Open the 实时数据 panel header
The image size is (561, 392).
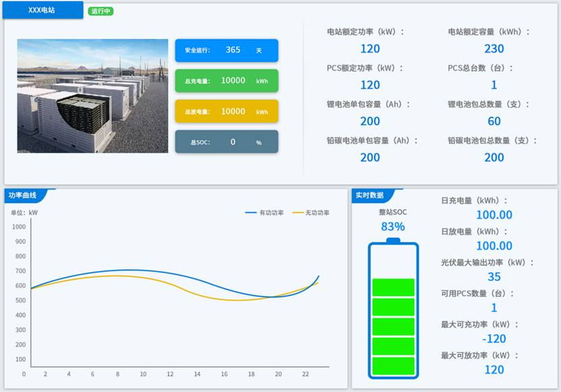(x=369, y=193)
